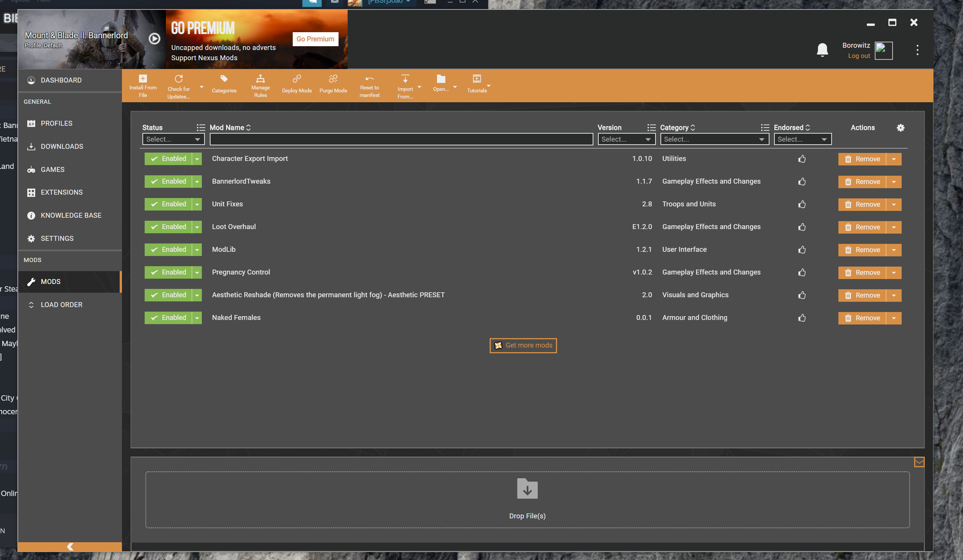Remove the Pregnancy Control mod

(862, 272)
